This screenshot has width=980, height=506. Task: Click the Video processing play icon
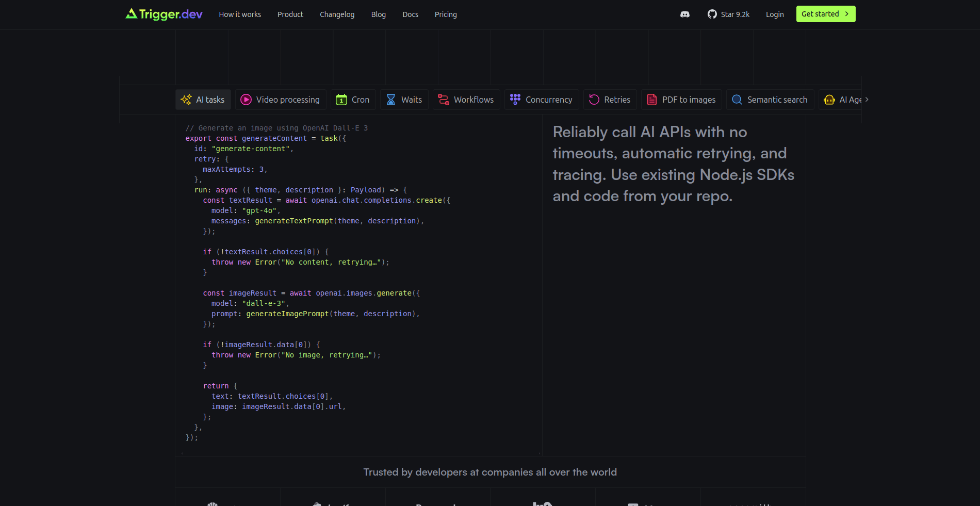click(246, 100)
